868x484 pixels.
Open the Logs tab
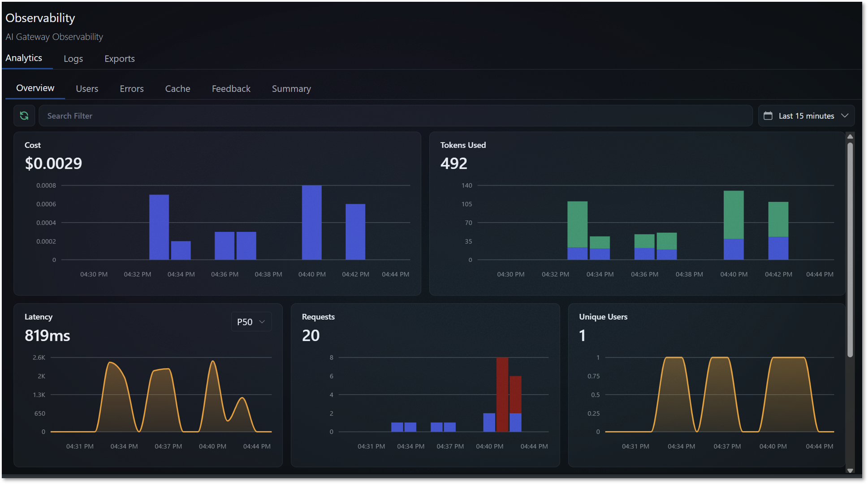coord(73,59)
